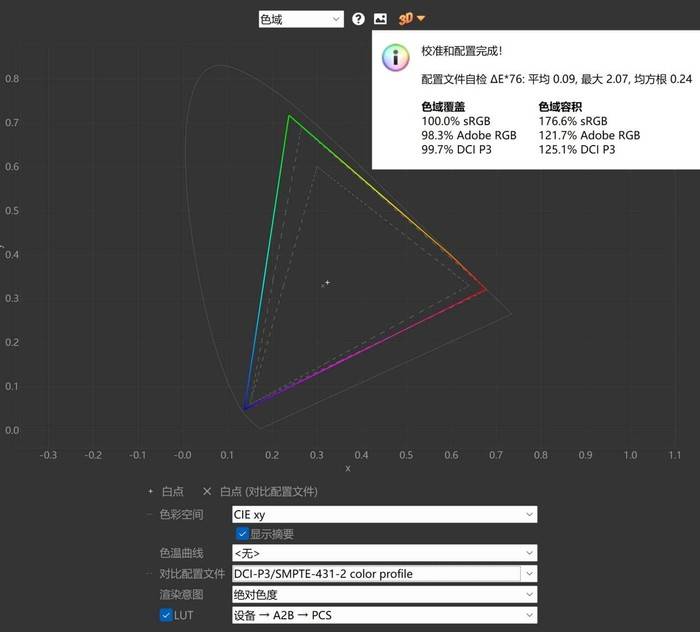The width and height of the screenshot is (700, 632).
Task: Click the info icon in the calibration notice
Action: [396, 57]
